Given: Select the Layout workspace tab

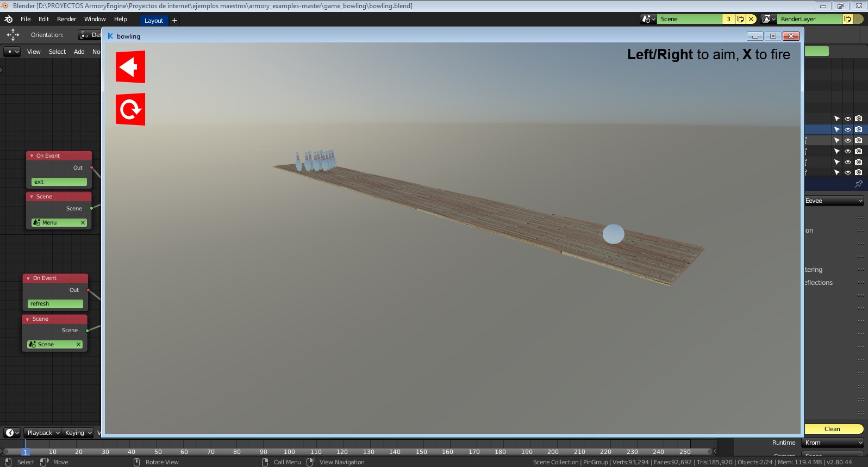Looking at the screenshot, I should click(154, 21).
